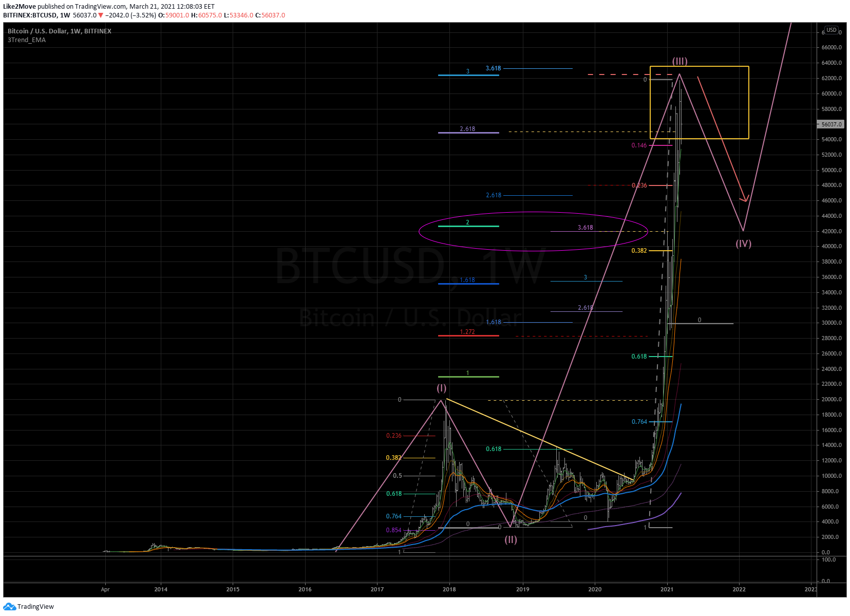The image size is (850, 616).
Task: Click the wave label (I)
Action: click(x=442, y=388)
